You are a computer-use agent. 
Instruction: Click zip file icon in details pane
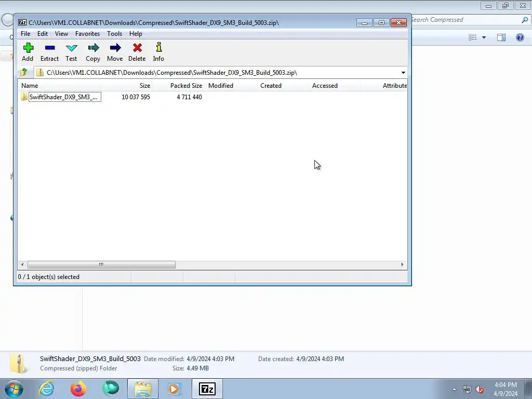point(19,364)
